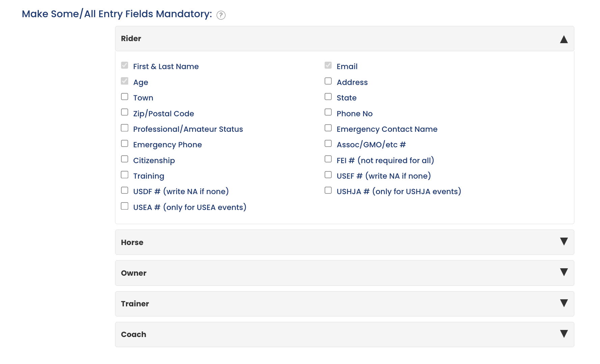
Task: Collapse the Rider section arrow
Action: coord(564,39)
